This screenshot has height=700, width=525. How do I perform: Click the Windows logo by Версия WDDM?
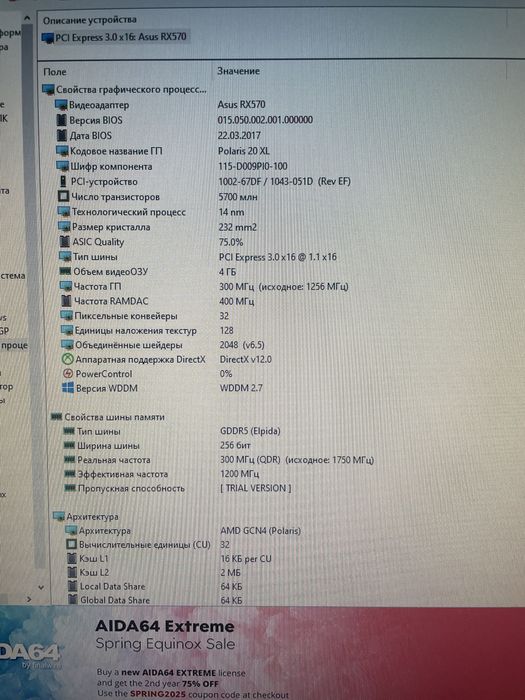click(68, 388)
